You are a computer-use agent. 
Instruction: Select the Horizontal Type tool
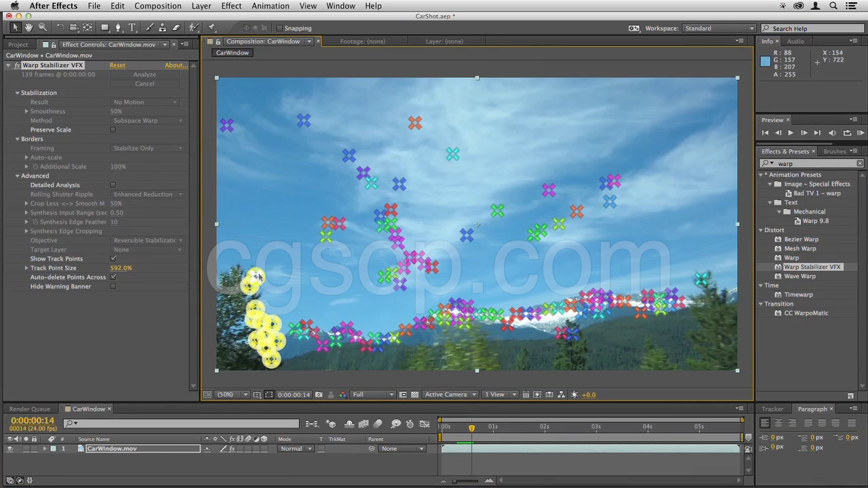click(132, 28)
